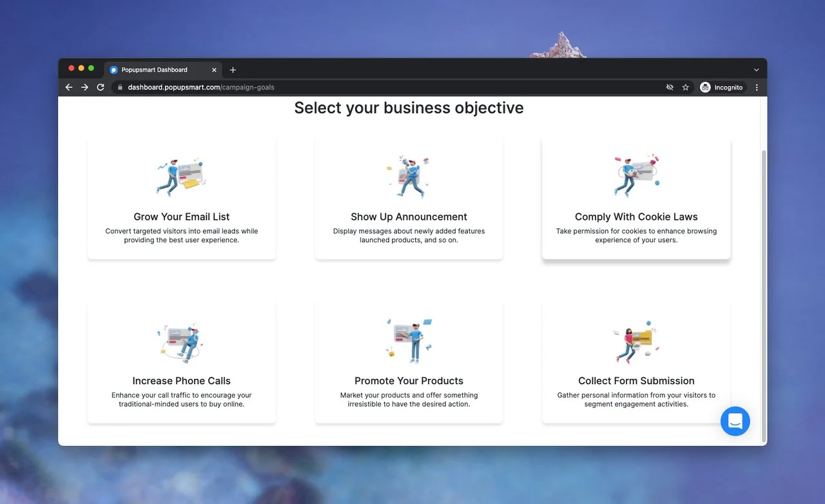Click the Show Up Announcement illustration
Image resolution: width=825 pixels, height=504 pixels.
(x=409, y=177)
